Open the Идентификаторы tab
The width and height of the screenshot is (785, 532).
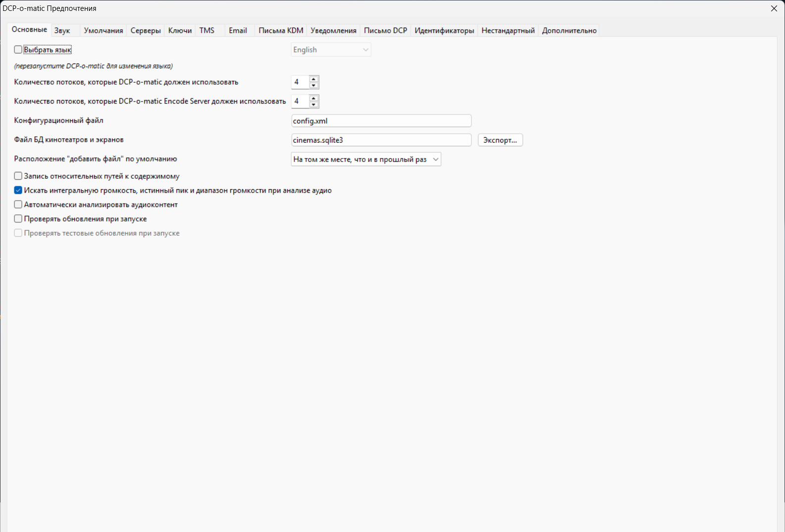pos(444,31)
